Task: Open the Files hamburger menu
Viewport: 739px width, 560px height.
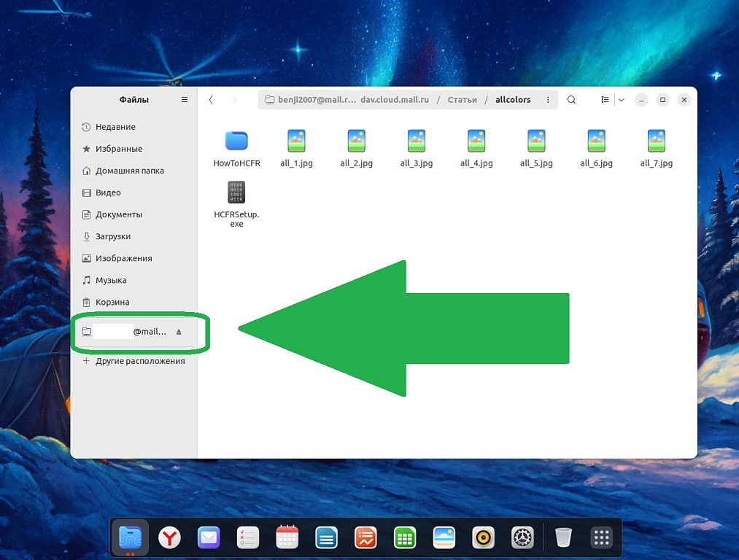Action: click(x=185, y=100)
